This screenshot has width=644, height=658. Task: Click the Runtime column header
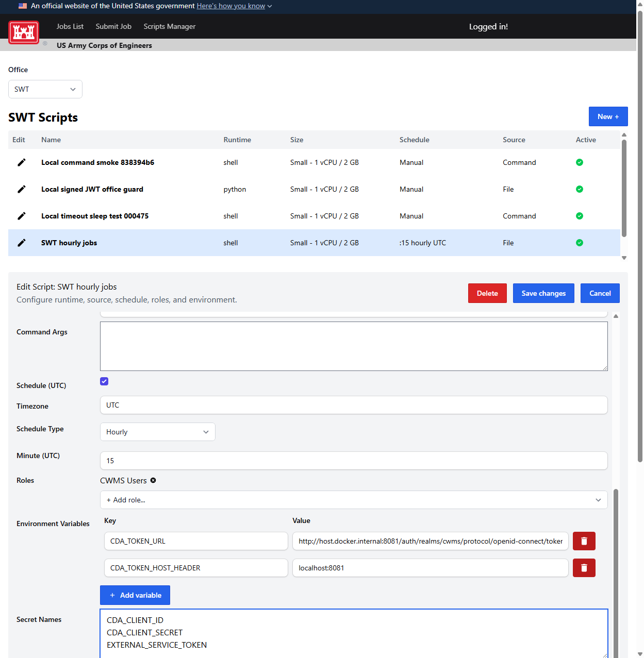click(237, 140)
